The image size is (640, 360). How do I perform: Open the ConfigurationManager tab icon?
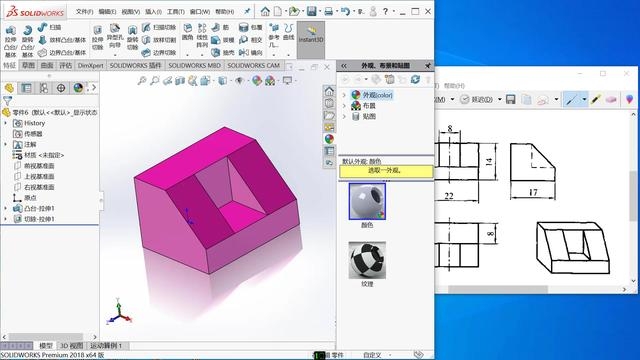coord(44,88)
